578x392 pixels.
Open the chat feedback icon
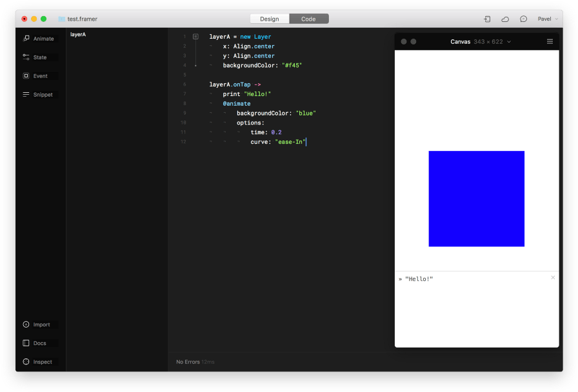[523, 19]
